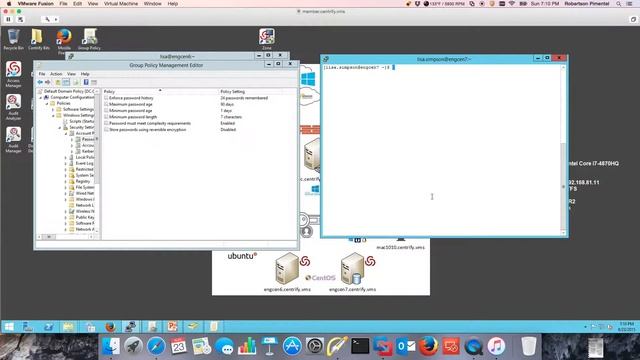Open the Group Policy desktop shortcut
The image size is (640, 360).
(x=89, y=39)
